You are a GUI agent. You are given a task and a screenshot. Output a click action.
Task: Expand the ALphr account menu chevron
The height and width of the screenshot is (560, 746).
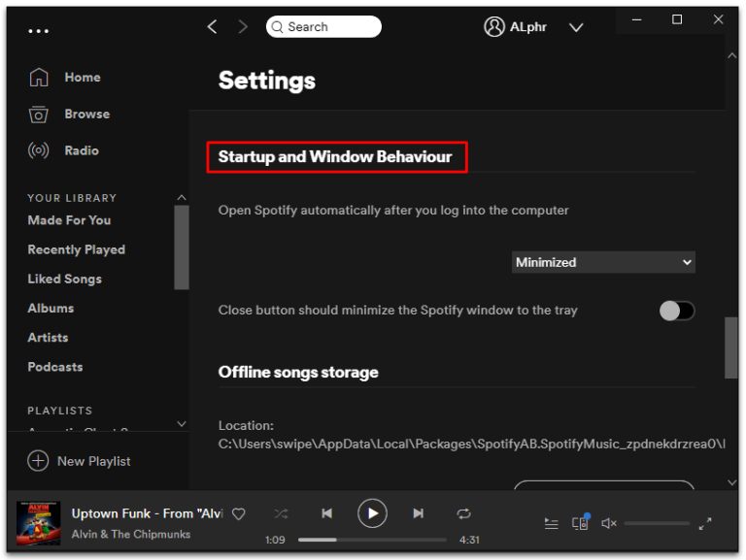tap(576, 27)
